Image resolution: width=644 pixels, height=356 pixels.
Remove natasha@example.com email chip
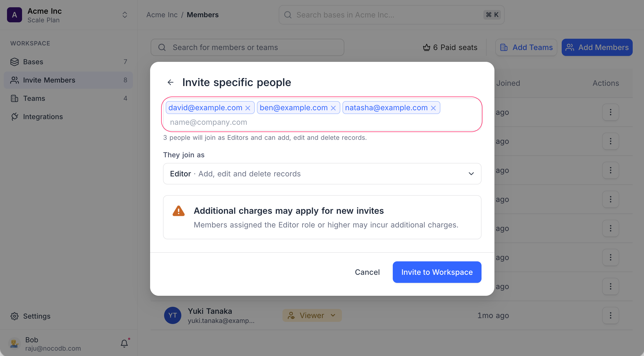point(433,108)
